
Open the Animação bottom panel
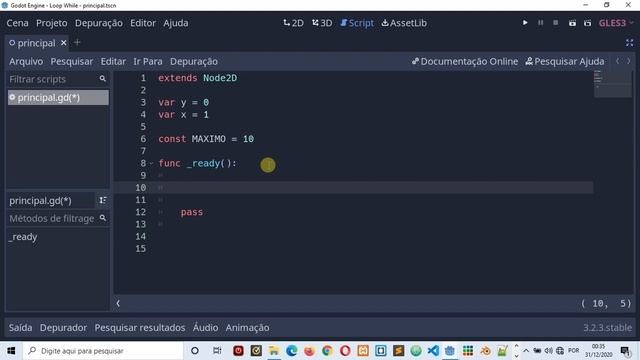pyautogui.click(x=247, y=327)
